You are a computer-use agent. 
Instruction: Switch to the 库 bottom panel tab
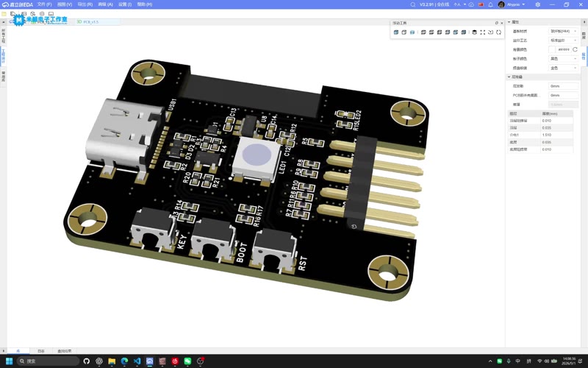click(18, 351)
